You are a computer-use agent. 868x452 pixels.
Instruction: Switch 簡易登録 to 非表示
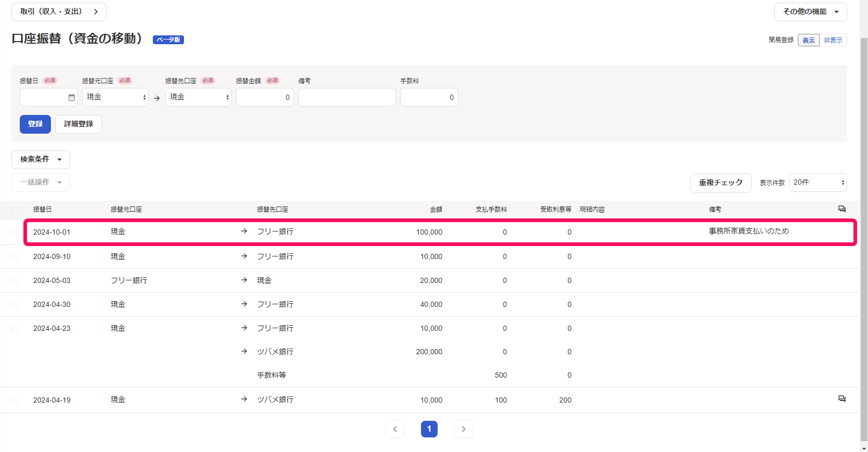click(833, 40)
